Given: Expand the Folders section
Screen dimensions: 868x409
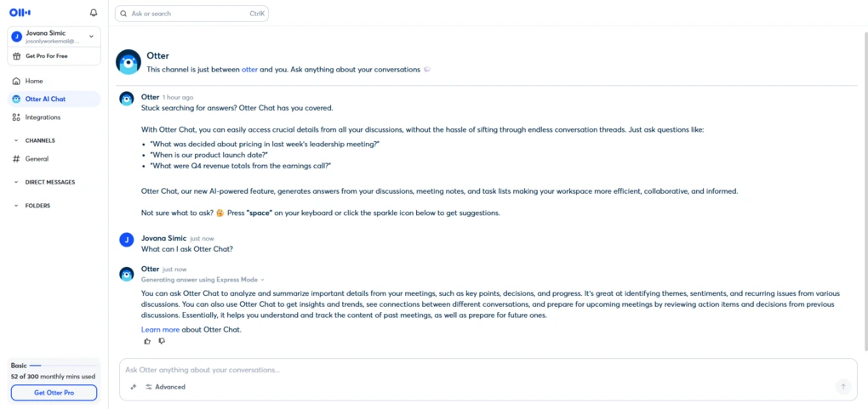Looking at the screenshot, I should point(16,206).
